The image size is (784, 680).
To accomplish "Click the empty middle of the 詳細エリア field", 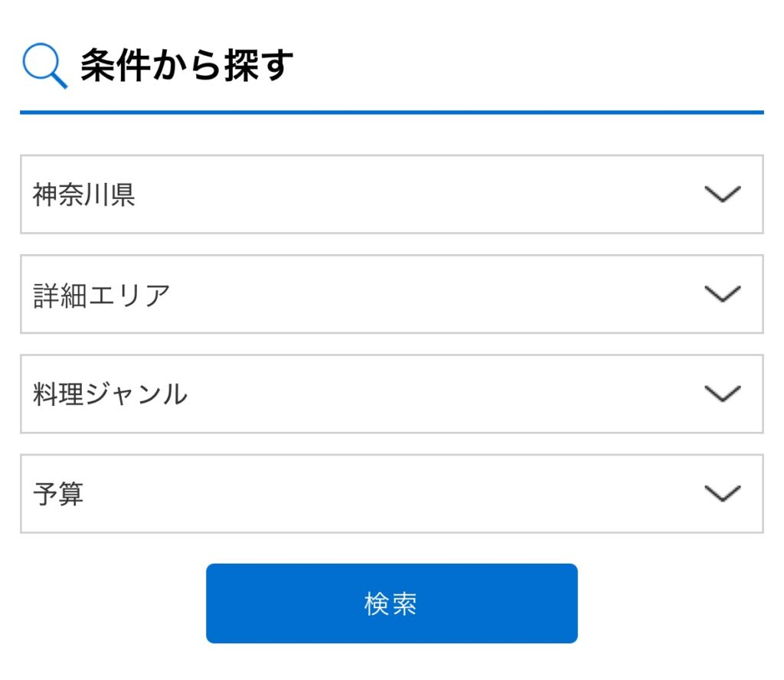I will tap(429, 295).
